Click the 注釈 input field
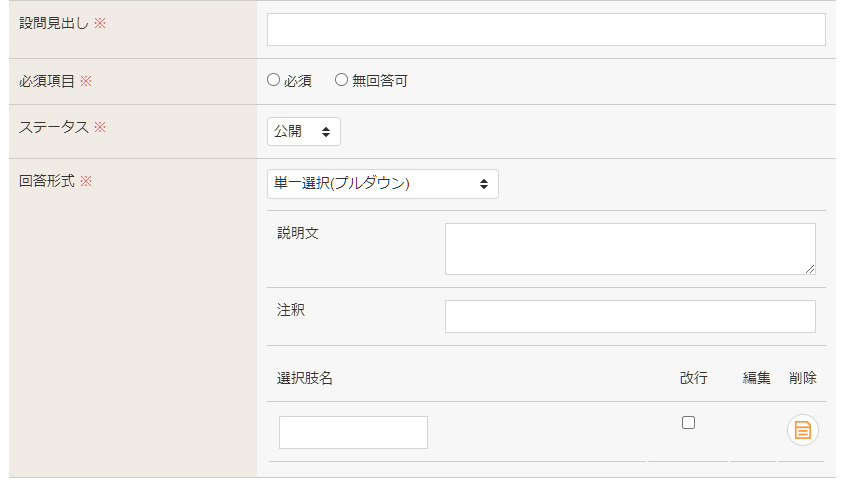The width and height of the screenshot is (848, 480). pos(630,316)
